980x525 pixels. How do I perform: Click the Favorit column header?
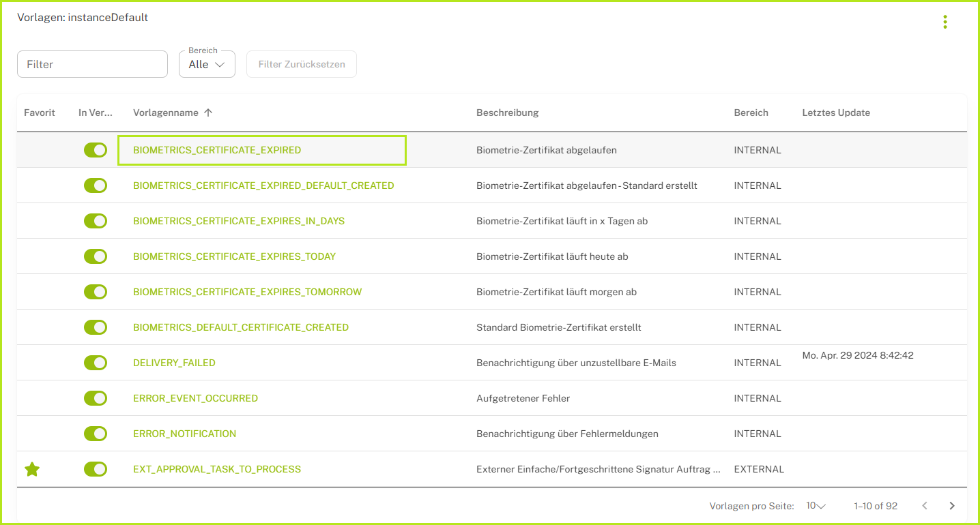pyautogui.click(x=40, y=112)
